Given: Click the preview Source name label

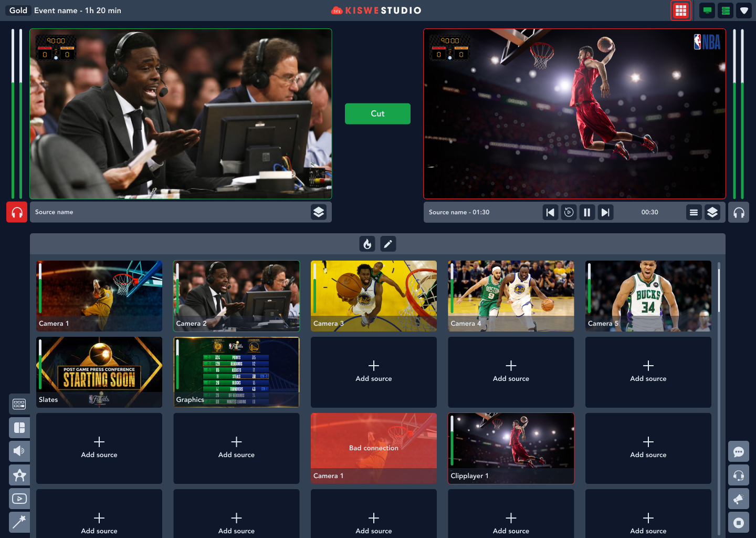Looking at the screenshot, I should coord(54,212).
